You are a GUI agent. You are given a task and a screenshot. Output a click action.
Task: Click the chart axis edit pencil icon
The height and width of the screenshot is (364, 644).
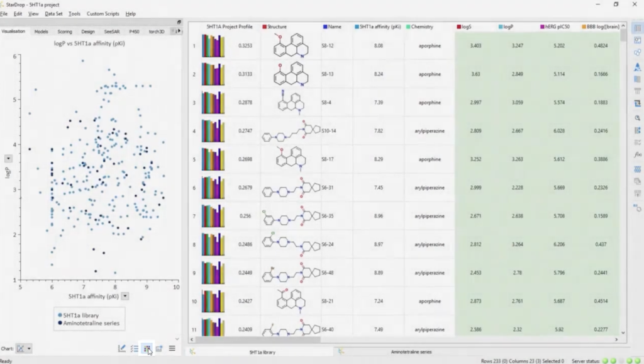[122, 348]
